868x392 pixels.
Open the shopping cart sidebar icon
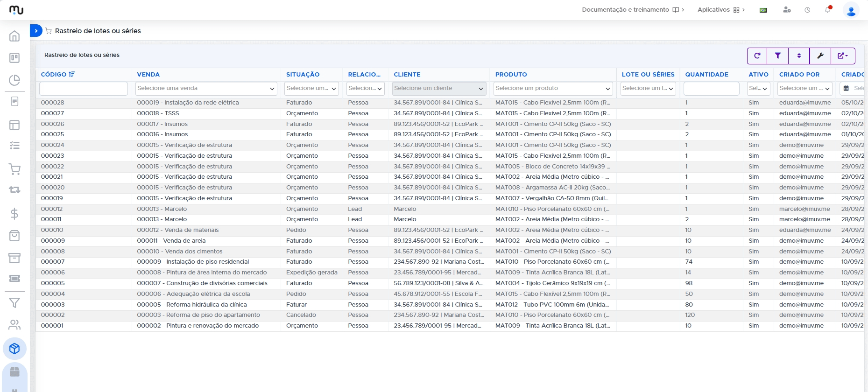[x=14, y=169]
